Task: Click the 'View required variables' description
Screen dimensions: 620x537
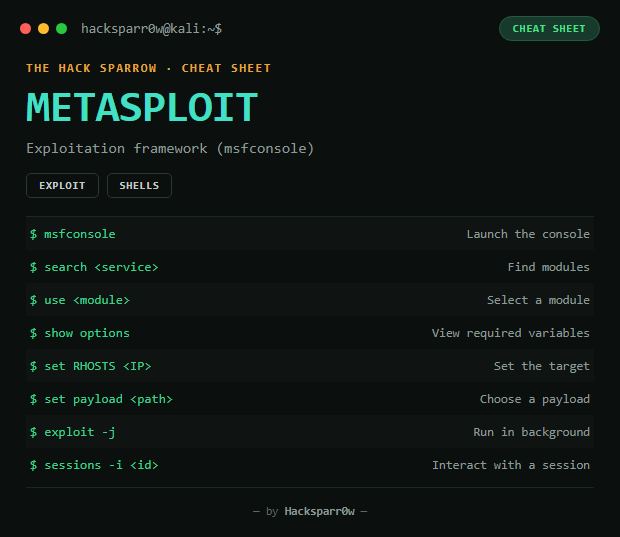Action: (x=511, y=333)
